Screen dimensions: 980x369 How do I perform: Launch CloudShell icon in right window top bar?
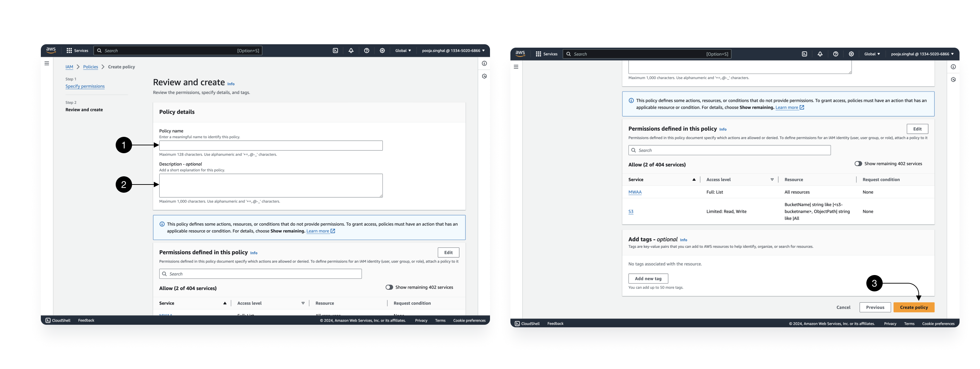(804, 54)
